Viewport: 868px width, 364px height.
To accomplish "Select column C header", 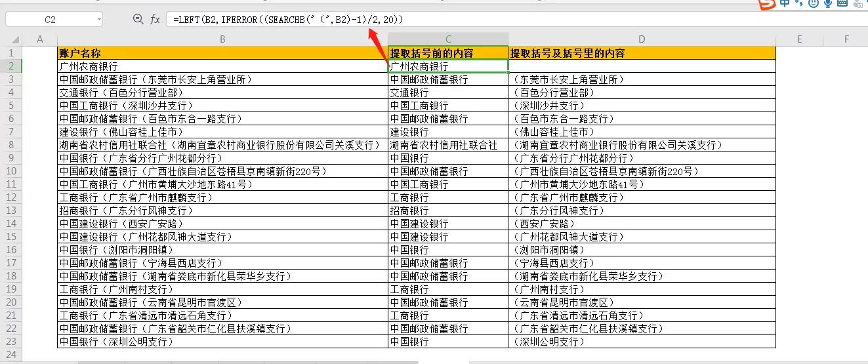I will coord(448,39).
